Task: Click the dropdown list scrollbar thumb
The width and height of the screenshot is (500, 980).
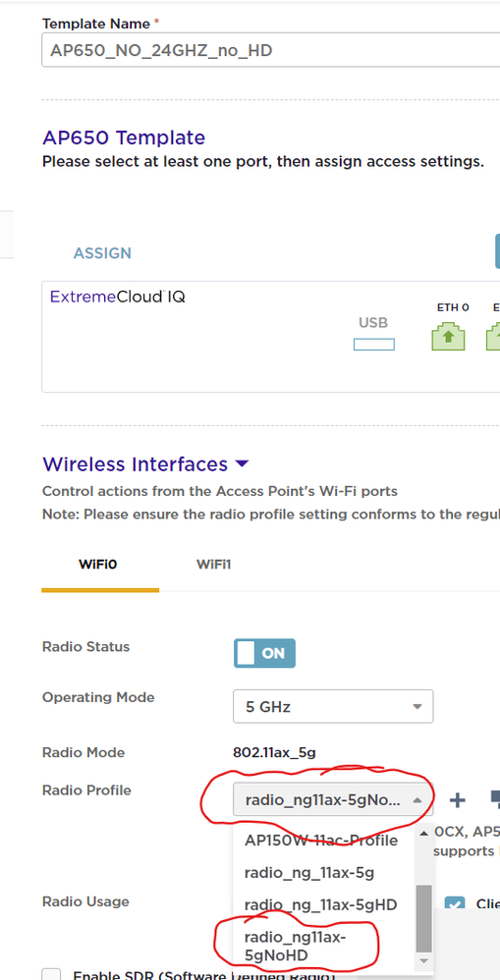Action: click(423, 917)
